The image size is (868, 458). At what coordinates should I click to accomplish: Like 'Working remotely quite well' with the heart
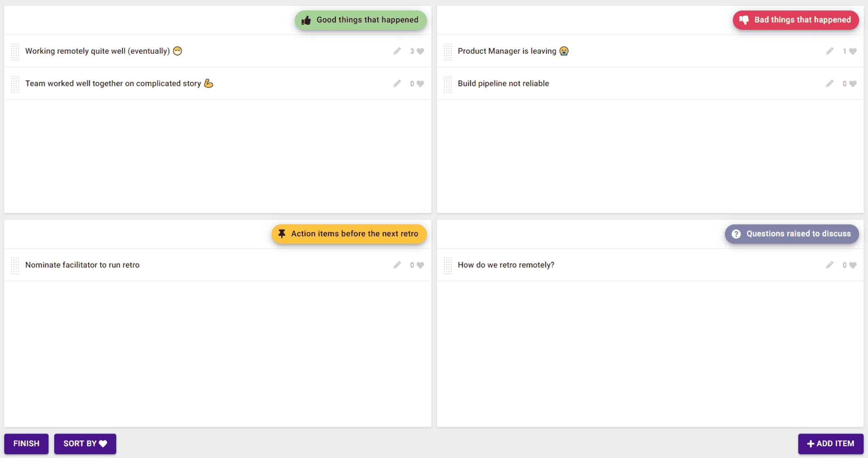tap(420, 52)
